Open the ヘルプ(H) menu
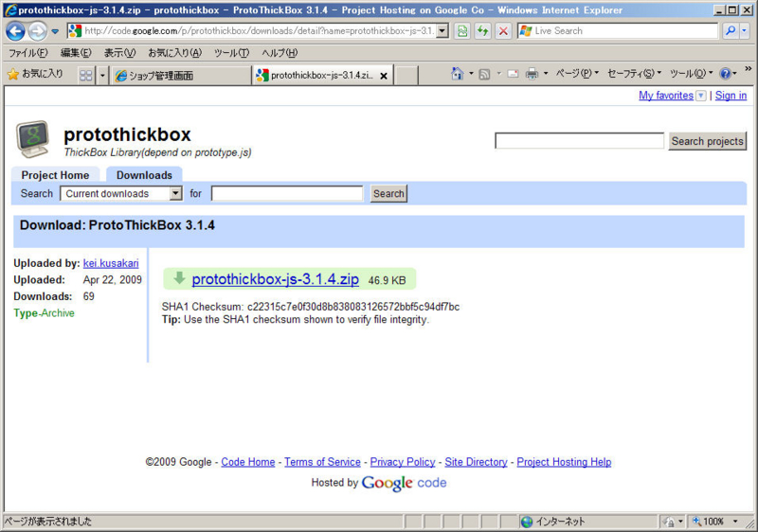 280,53
